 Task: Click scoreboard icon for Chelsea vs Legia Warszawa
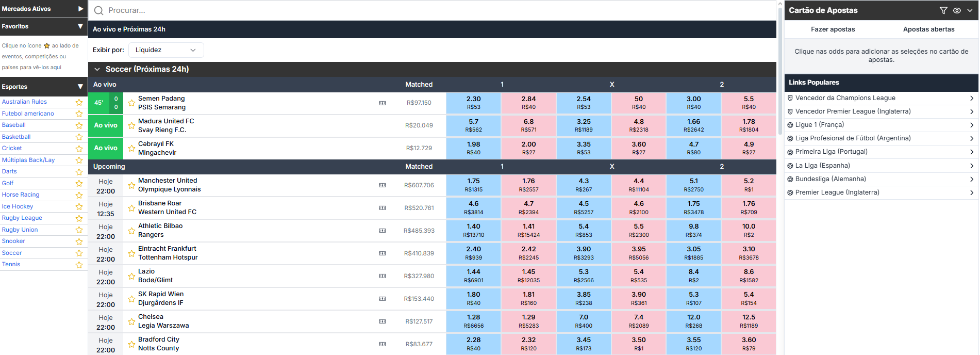[x=383, y=321]
